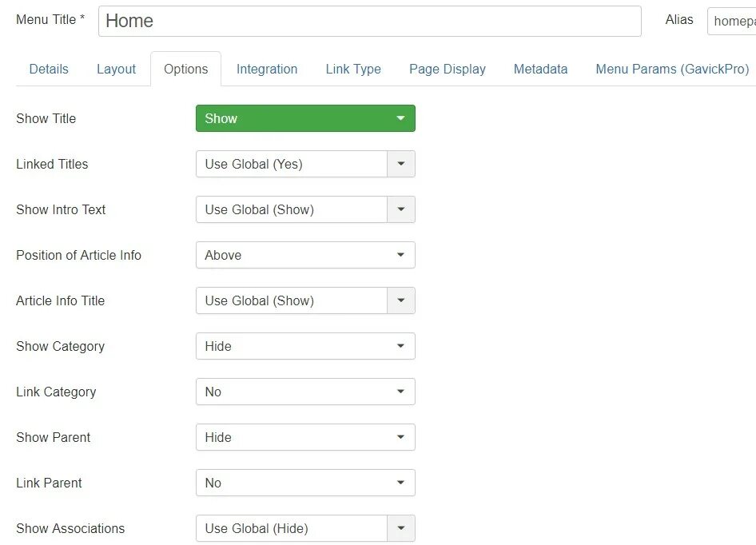Open Position of Article Info selector
The height and width of the screenshot is (545, 756).
coord(305,255)
